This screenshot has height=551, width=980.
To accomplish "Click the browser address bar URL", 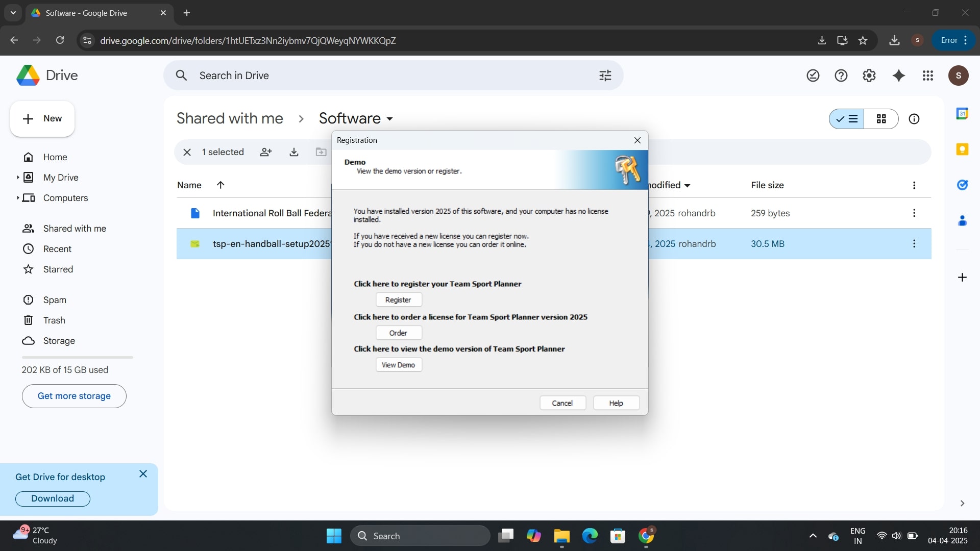I will (248, 40).
